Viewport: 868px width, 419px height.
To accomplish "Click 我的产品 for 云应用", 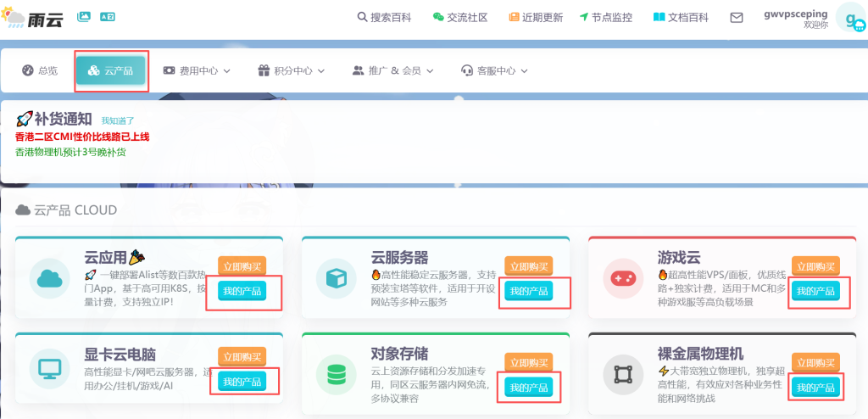I will [x=242, y=290].
